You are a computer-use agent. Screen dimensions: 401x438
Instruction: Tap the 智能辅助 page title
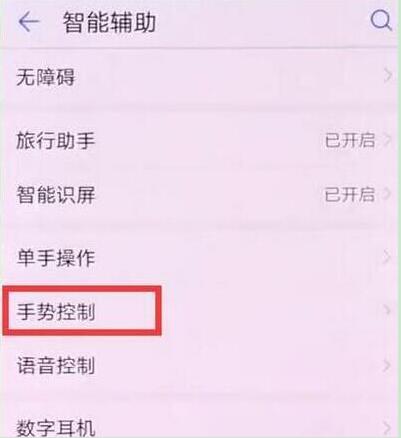[x=109, y=22]
